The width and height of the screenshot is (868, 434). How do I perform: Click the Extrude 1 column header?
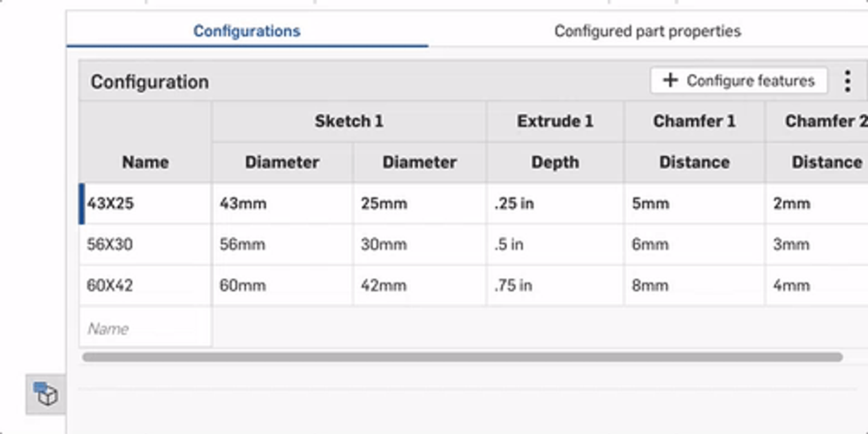tap(555, 121)
